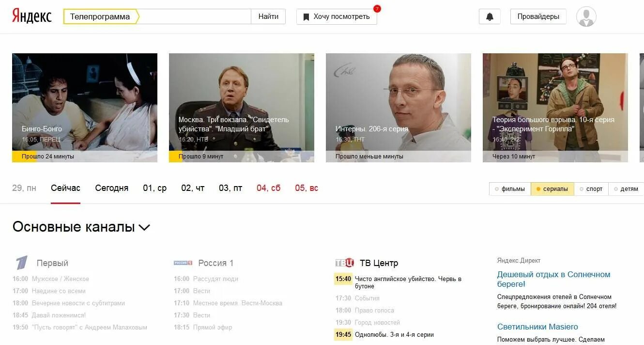Open События at 17:30
Image resolution: width=644 pixels, height=345 pixels.
[x=367, y=298]
